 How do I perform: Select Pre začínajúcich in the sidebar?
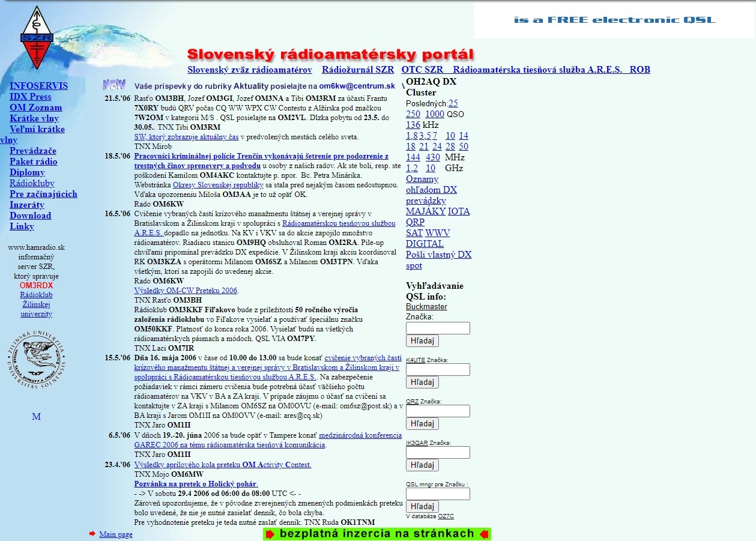(x=43, y=194)
